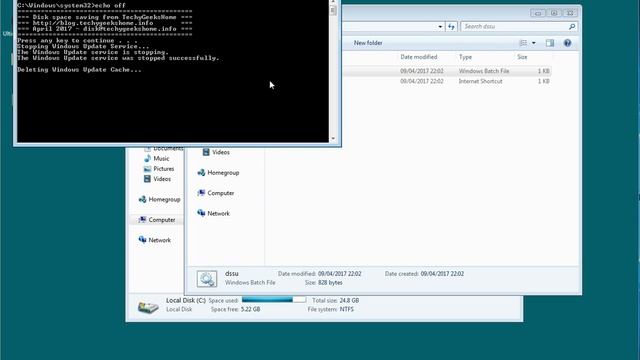The height and width of the screenshot is (360, 640).
Task: Click the Size 828 bytes text
Action: pos(324,282)
